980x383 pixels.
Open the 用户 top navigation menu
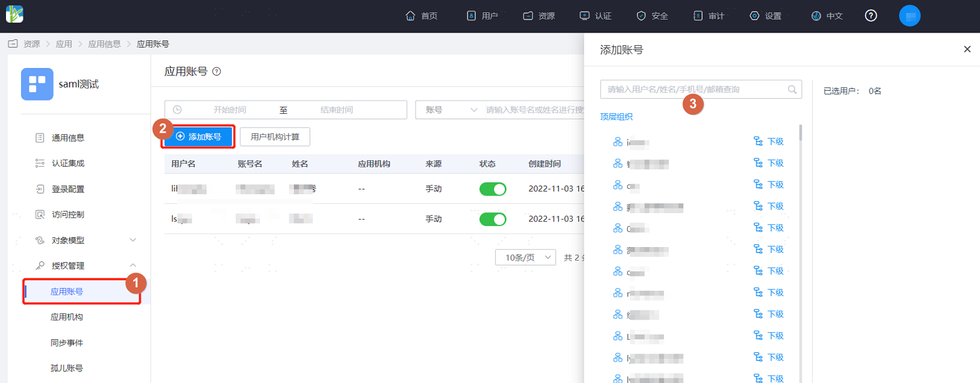click(482, 16)
